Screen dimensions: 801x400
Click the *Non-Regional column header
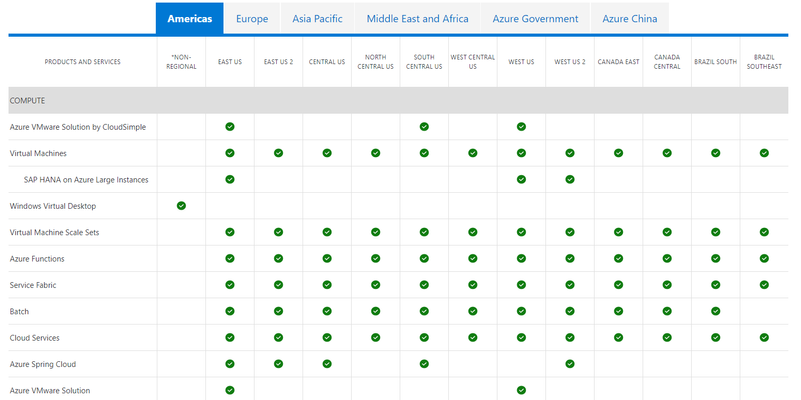click(181, 62)
